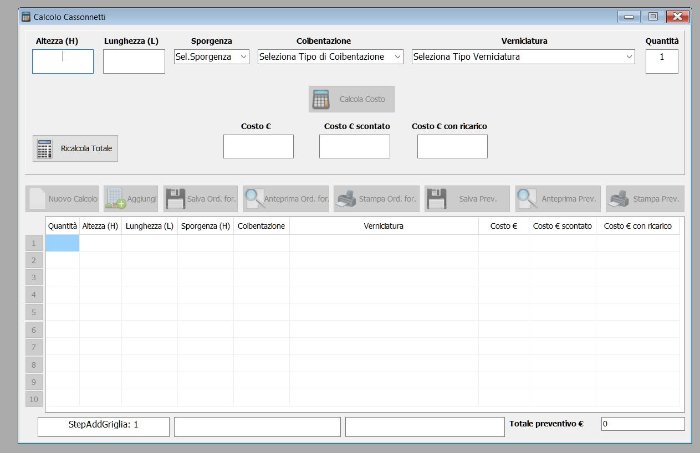Click the Sporgenza (H) grid column header
The height and width of the screenshot is (453, 700).
point(205,226)
